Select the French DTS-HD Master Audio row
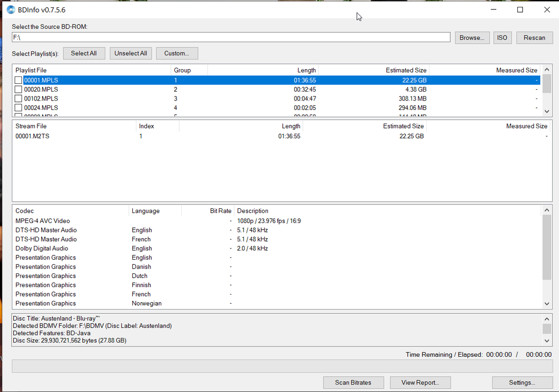 [x=277, y=239]
